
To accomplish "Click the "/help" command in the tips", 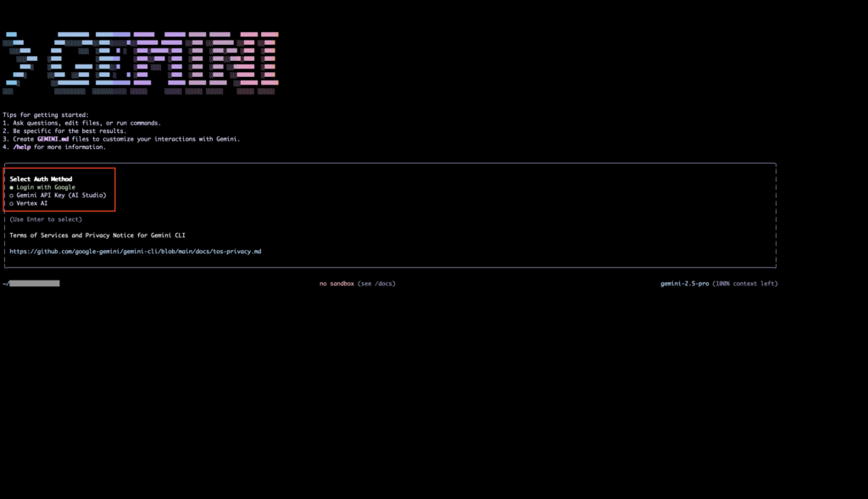I will (22, 147).
